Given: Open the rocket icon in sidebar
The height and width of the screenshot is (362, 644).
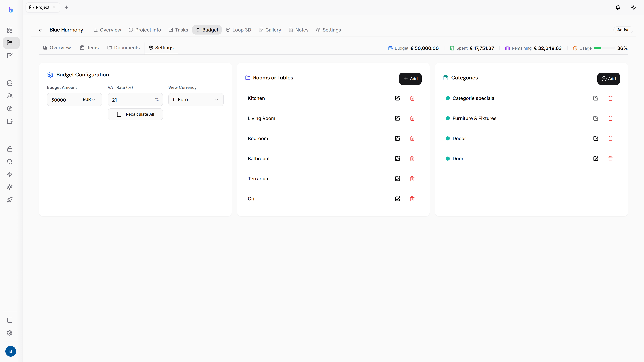Looking at the screenshot, I should pos(10,200).
